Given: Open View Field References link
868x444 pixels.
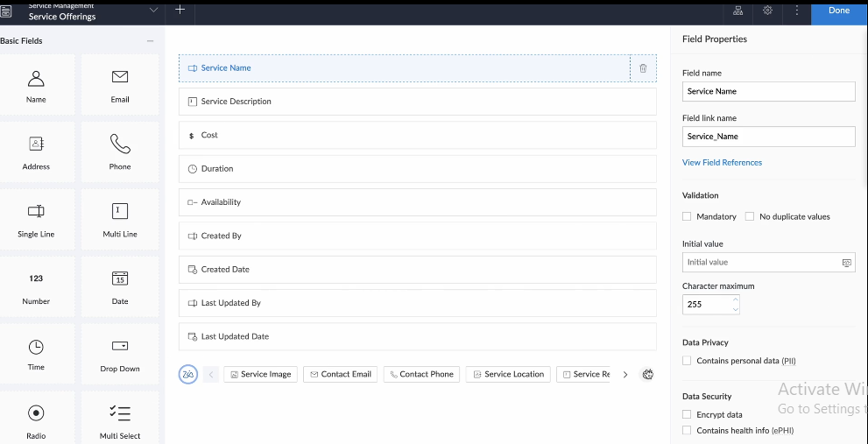Looking at the screenshot, I should click(x=722, y=163).
